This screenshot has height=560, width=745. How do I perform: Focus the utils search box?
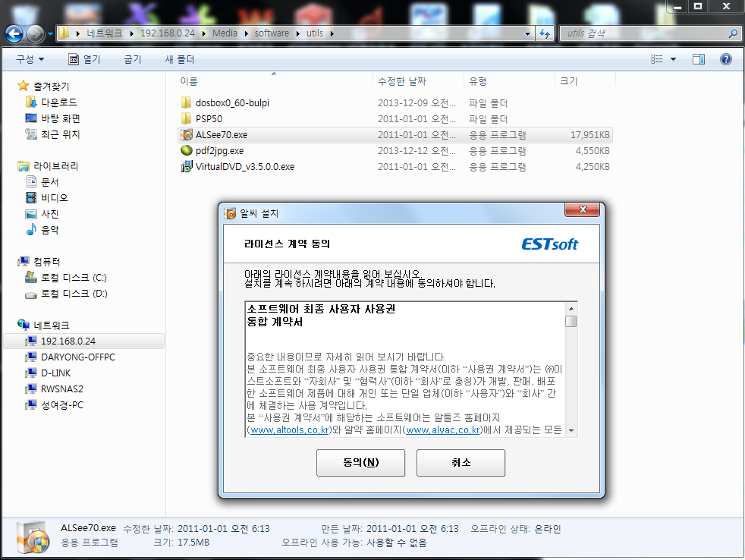tap(644, 33)
